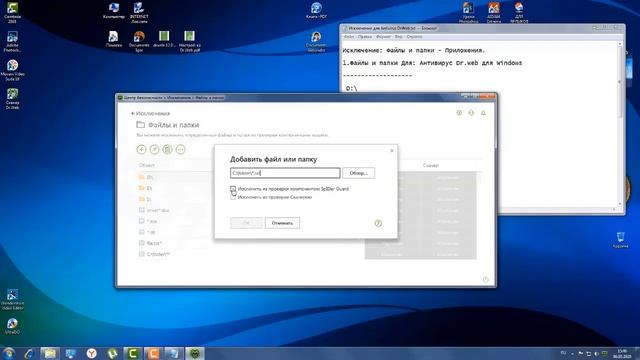Open Windows Explorer folder on taskbar
This screenshot has width=640, height=360.
click(50, 353)
